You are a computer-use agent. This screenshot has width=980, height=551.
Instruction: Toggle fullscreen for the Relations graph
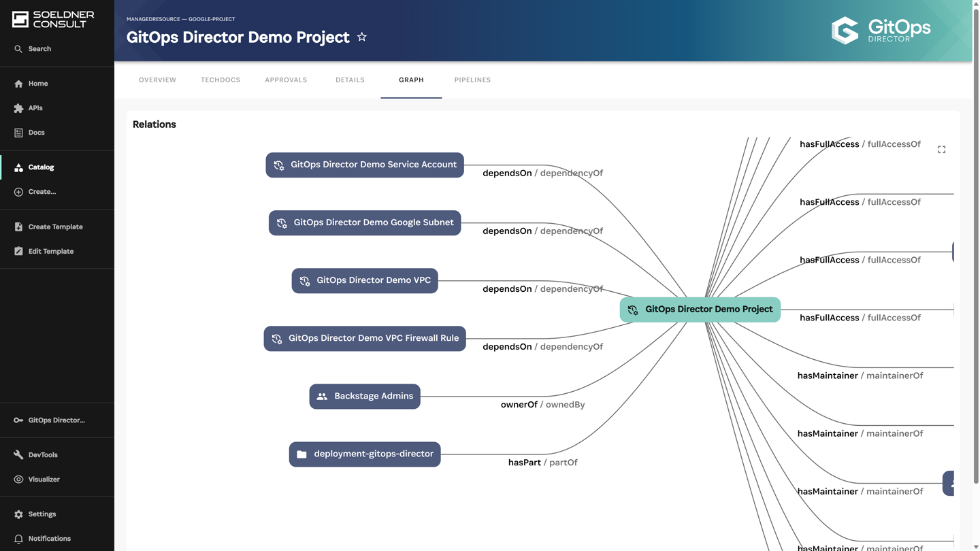pyautogui.click(x=942, y=150)
